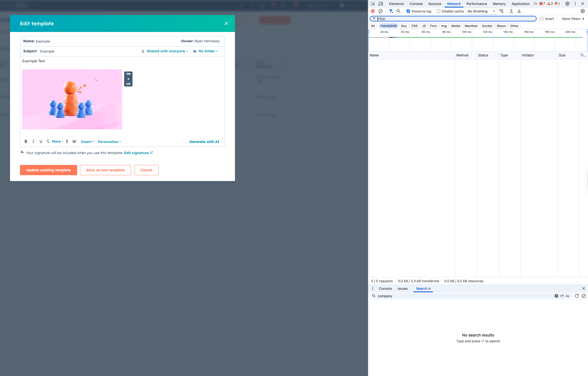This screenshot has height=376, width=588.
Task: Click Update existing template button
Action: [x=49, y=170]
